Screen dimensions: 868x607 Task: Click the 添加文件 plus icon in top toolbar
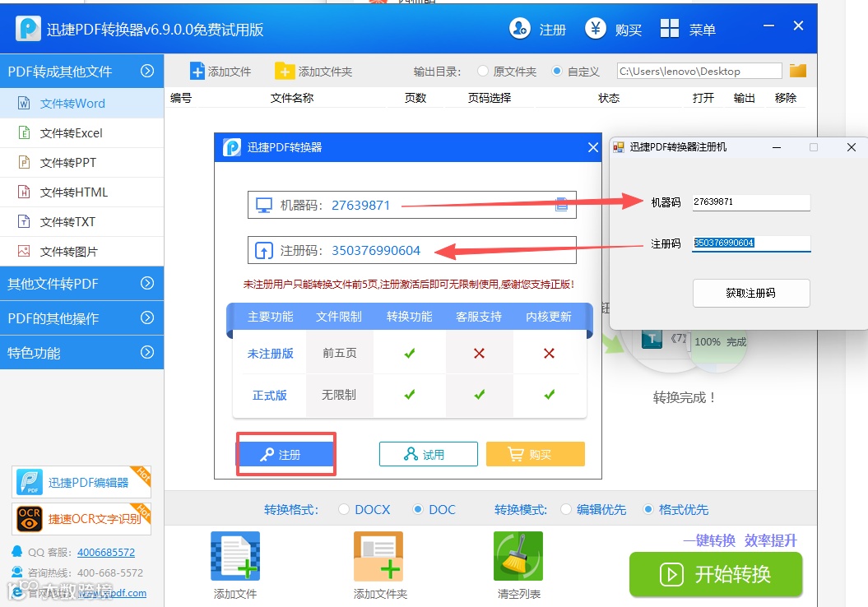197,72
